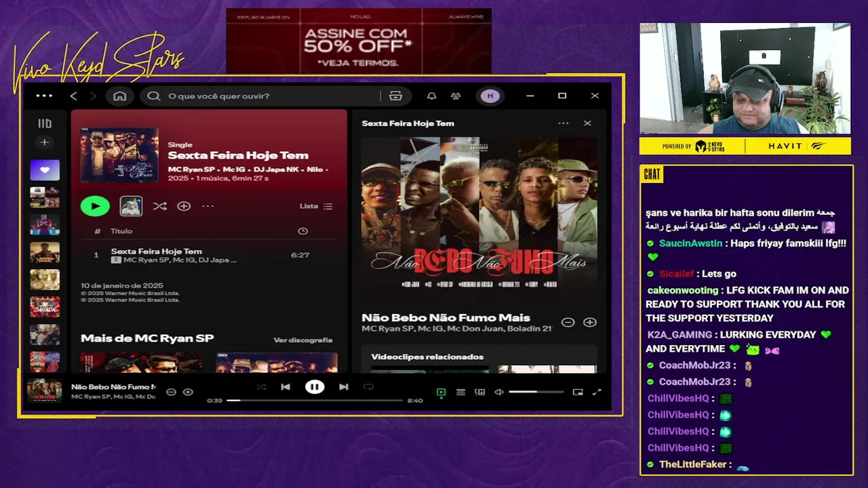Open the Browse icon in search bar

coord(396,96)
